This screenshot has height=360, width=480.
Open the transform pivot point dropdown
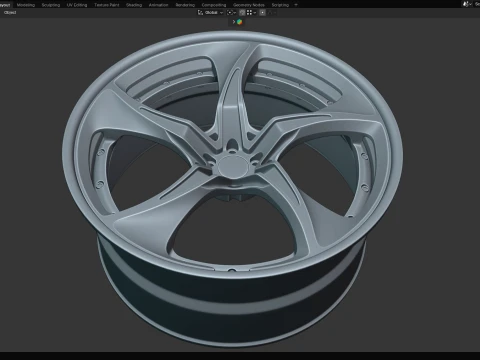click(231, 13)
